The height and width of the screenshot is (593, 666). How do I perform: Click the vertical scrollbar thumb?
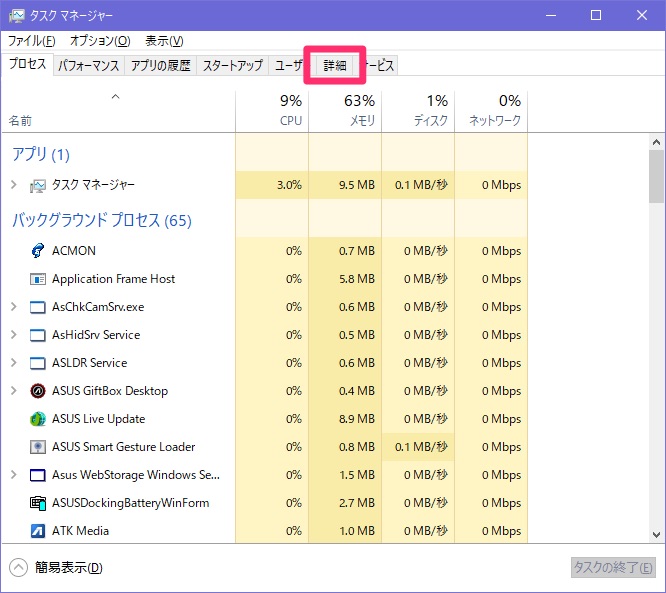pyautogui.click(x=656, y=176)
